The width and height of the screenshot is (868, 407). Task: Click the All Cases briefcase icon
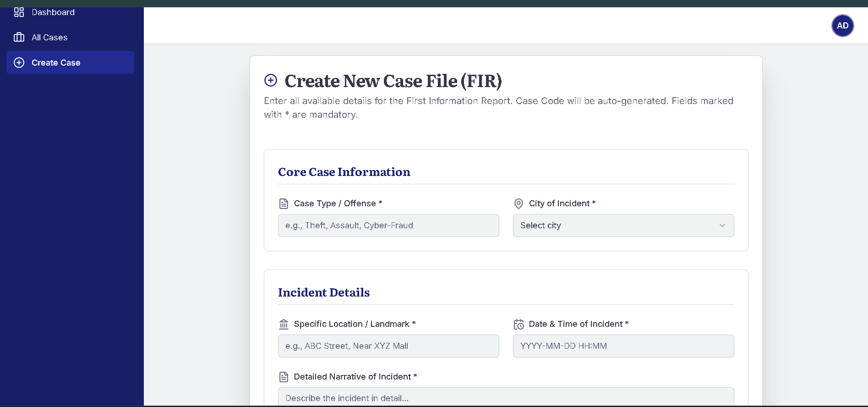19,37
